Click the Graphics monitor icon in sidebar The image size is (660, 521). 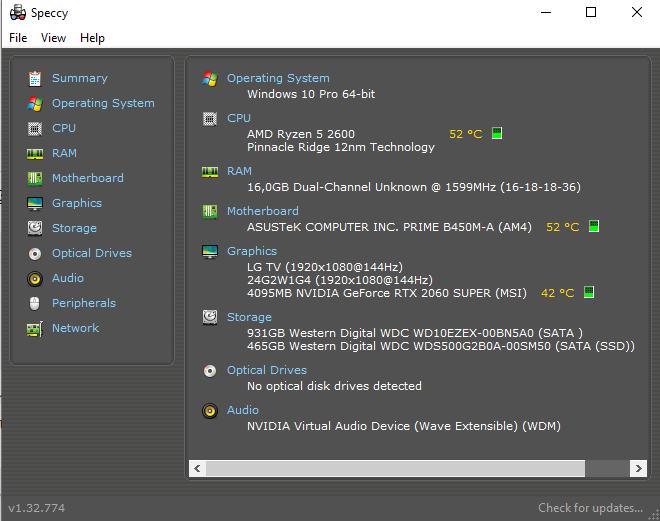[35, 204]
